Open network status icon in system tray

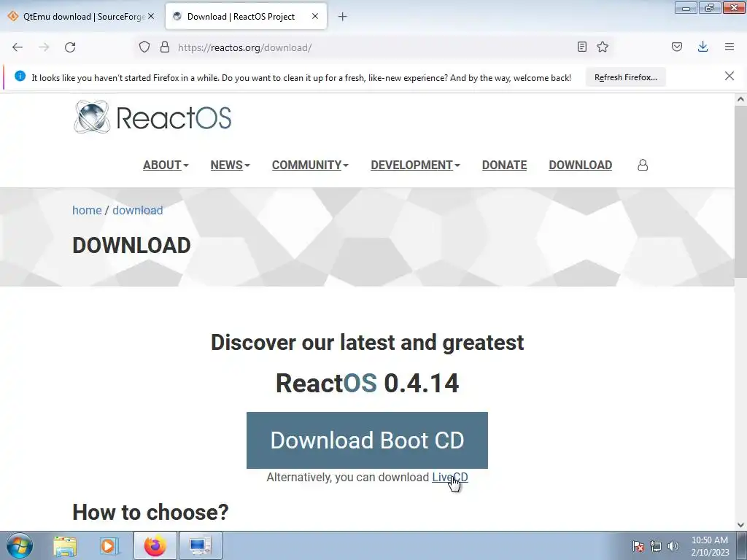pos(656,546)
